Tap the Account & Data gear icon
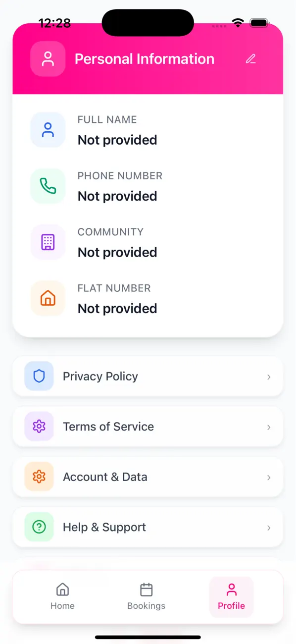296x644 pixels. [x=38, y=477]
